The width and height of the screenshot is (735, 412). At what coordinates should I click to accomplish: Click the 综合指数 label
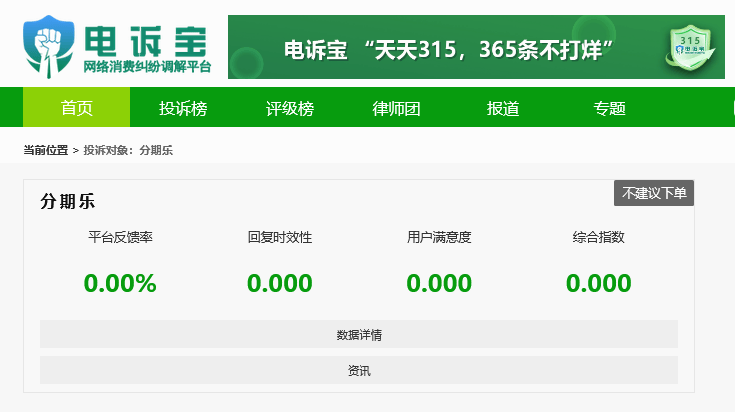tap(599, 237)
